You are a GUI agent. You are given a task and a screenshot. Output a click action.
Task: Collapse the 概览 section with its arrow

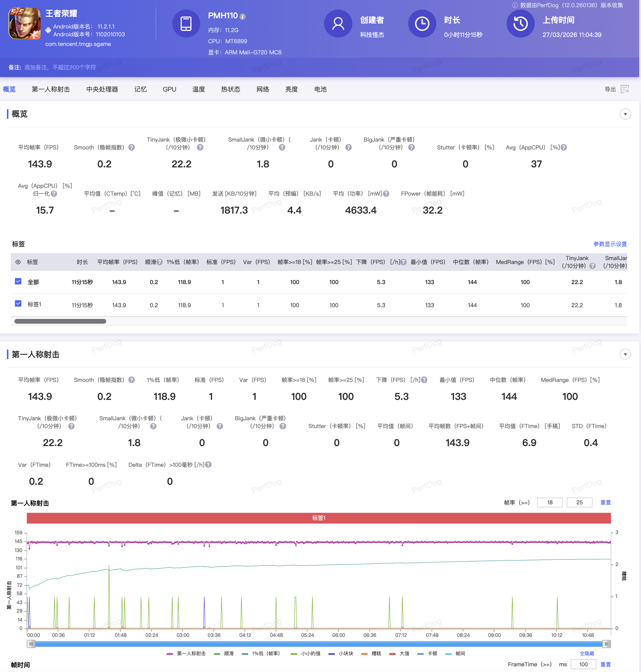coord(625,114)
